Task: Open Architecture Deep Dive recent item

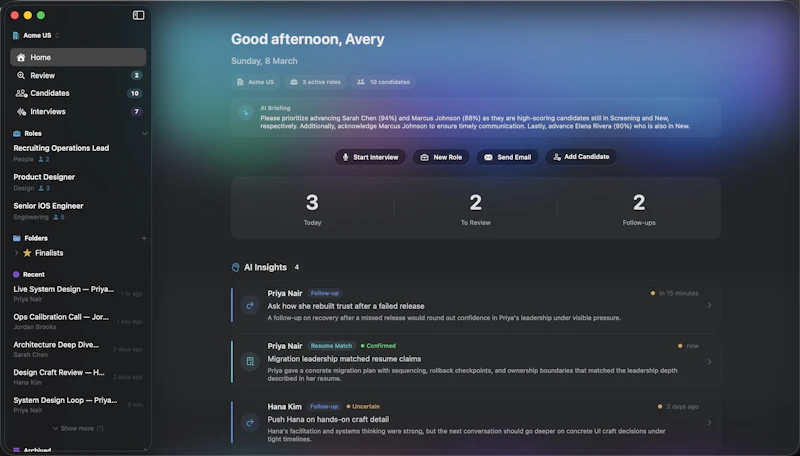Action: (x=78, y=349)
